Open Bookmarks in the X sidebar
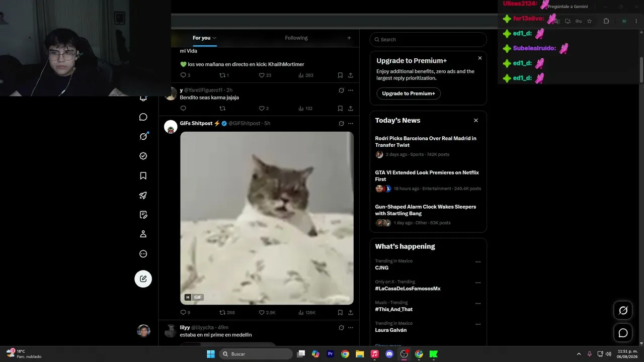Image resolution: width=644 pixels, height=362 pixels. 143,175
